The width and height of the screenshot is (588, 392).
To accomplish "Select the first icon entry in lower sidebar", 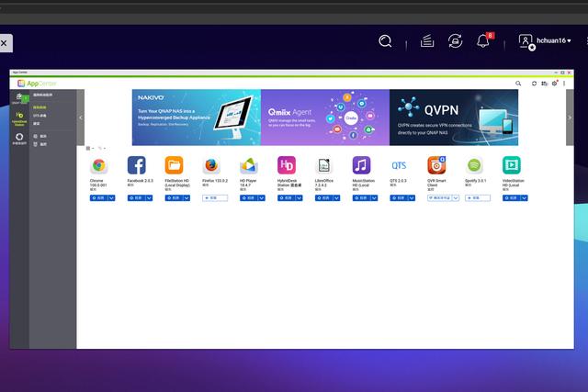I will coord(40,137).
